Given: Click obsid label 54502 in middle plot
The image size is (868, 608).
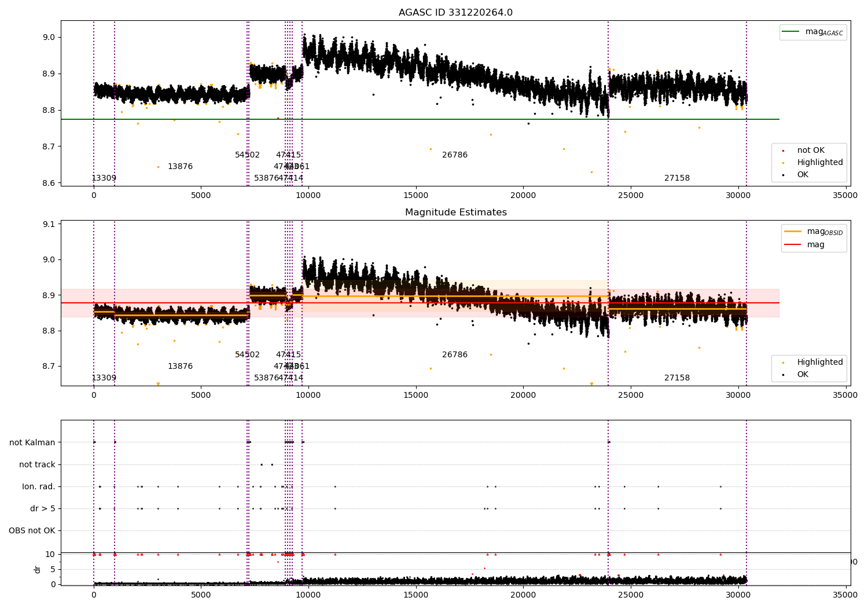Looking at the screenshot, I should [x=248, y=355].
